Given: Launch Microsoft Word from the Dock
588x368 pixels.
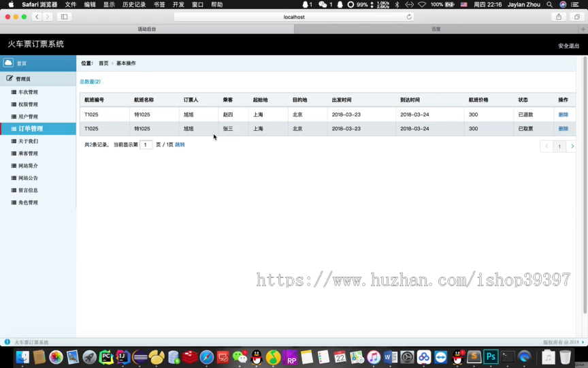Looking at the screenshot, I should click(x=391, y=357).
